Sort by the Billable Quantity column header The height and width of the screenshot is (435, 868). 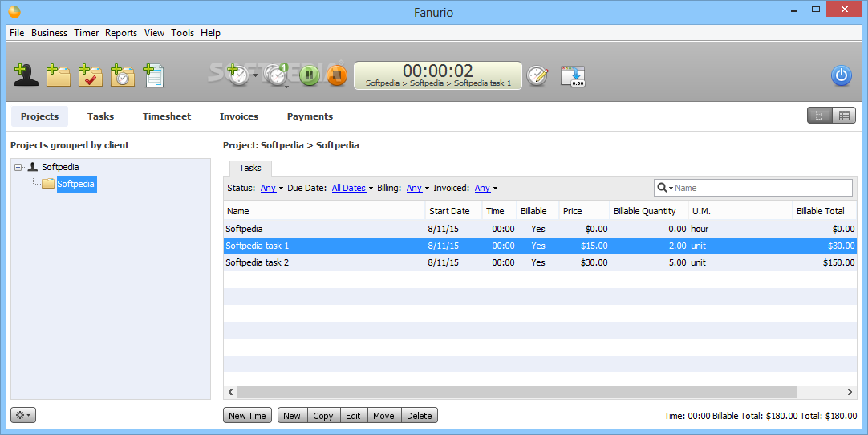[649, 211]
